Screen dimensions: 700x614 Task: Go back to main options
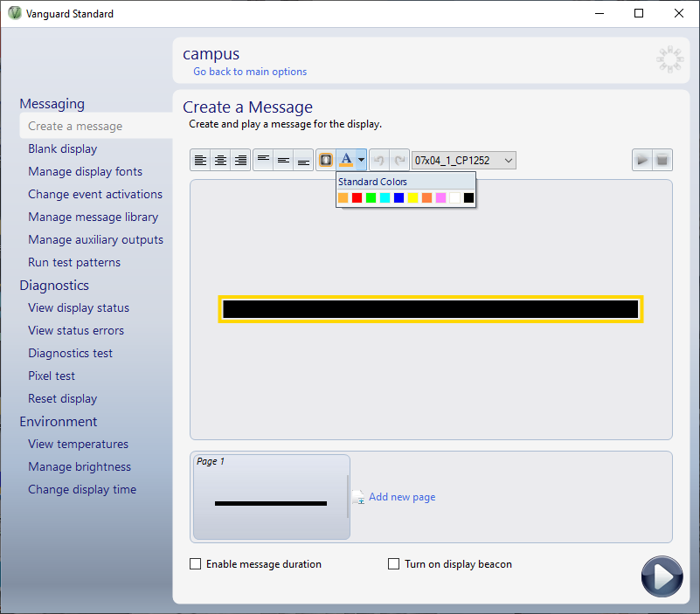[250, 72]
